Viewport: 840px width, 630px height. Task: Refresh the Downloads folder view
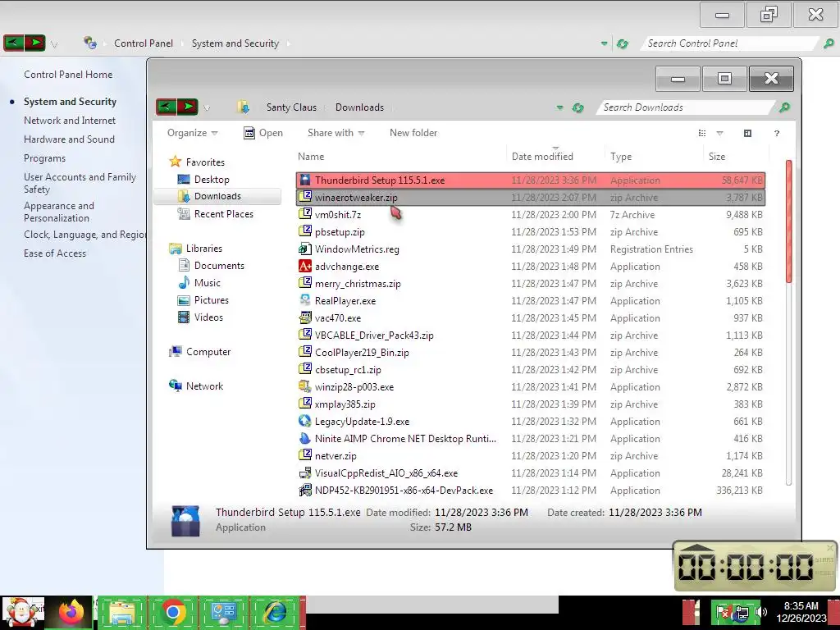coord(577,107)
